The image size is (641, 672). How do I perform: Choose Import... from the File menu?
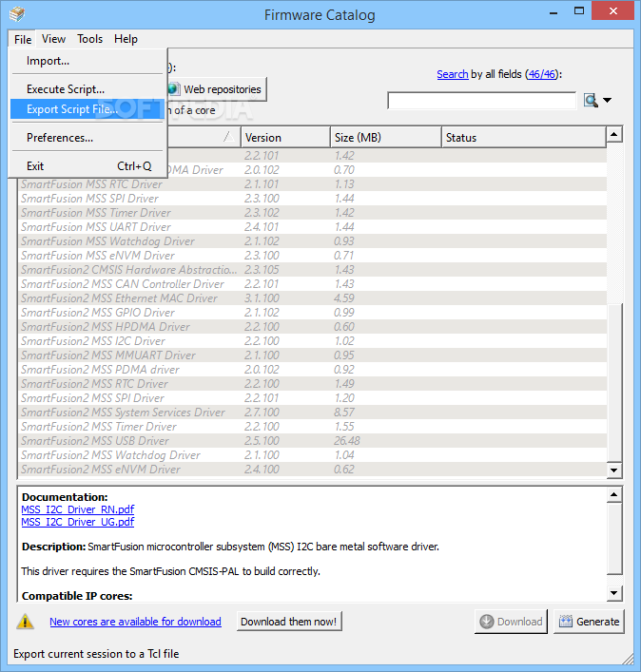pyautogui.click(x=87, y=61)
